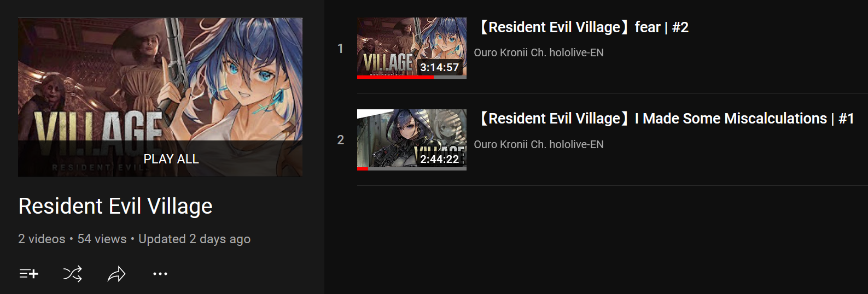Click PLAY ALL on the playlist cover

171,159
